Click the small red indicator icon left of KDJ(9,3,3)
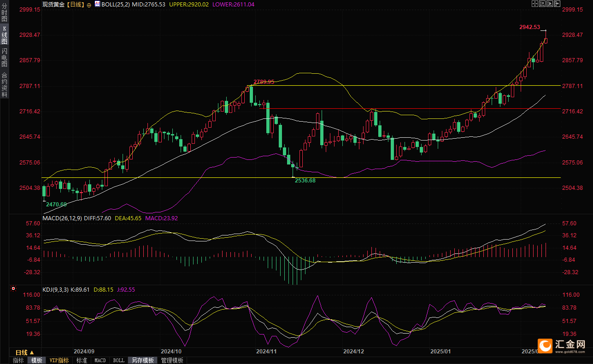Screen dimensions: 593x364 13,289
